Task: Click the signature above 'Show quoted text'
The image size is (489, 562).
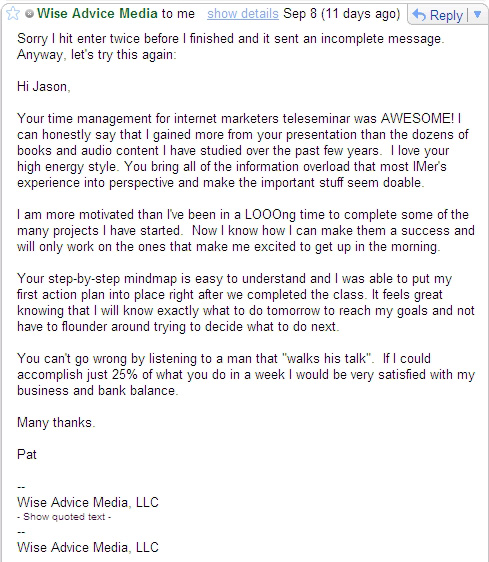Action: [x=88, y=503]
